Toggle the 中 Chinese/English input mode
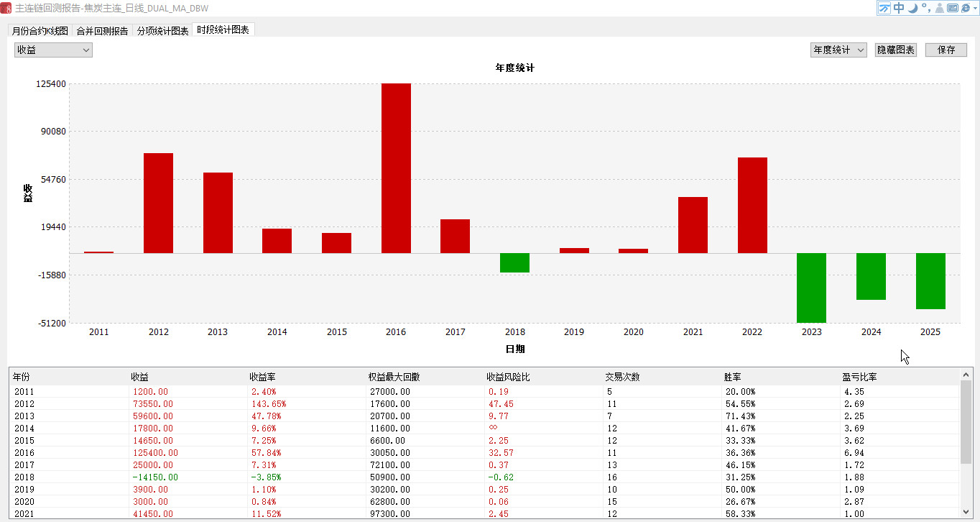This screenshot has height=522, width=980. click(x=899, y=8)
